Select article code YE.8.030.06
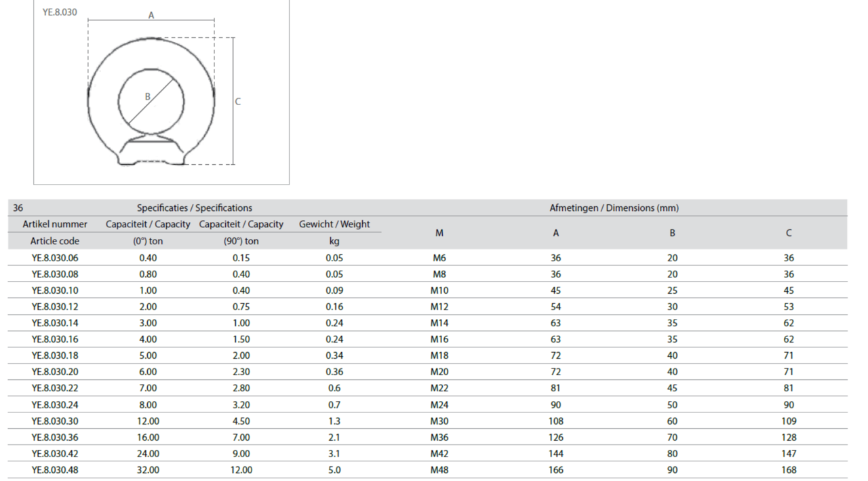868x481 pixels. click(x=55, y=258)
